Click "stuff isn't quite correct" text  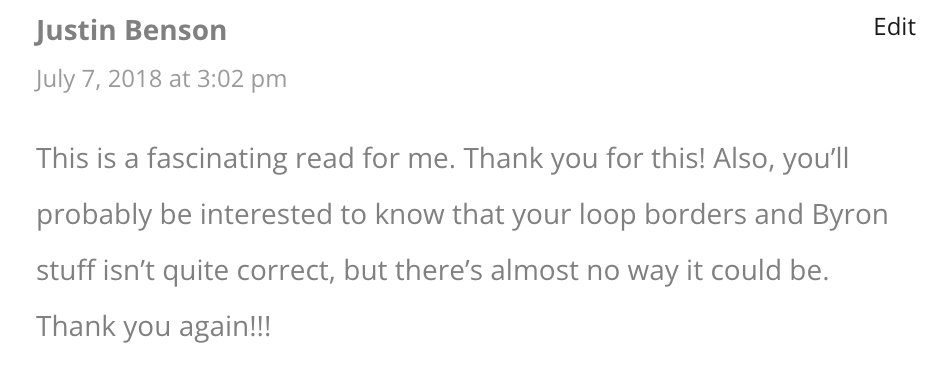[x=185, y=271]
